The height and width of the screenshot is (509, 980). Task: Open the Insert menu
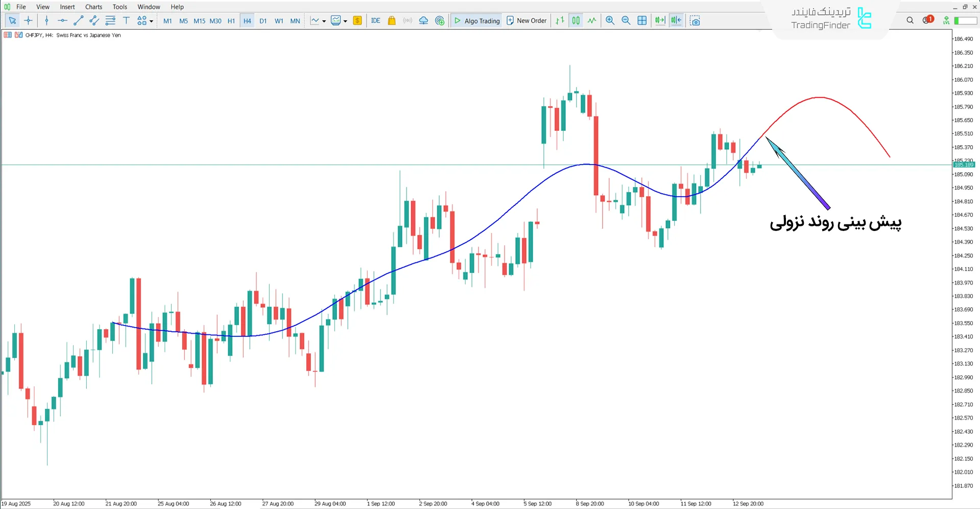pos(67,7)
